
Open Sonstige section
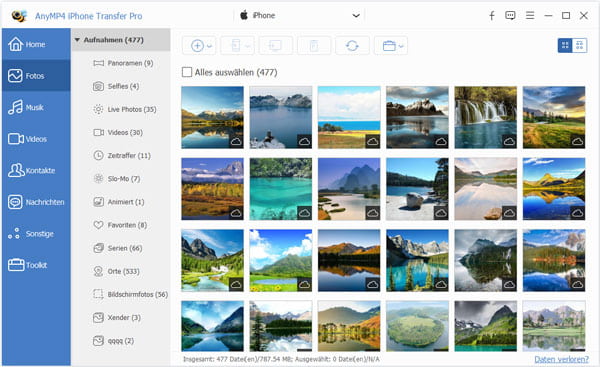pyautogui.click(x=36, y=233)
